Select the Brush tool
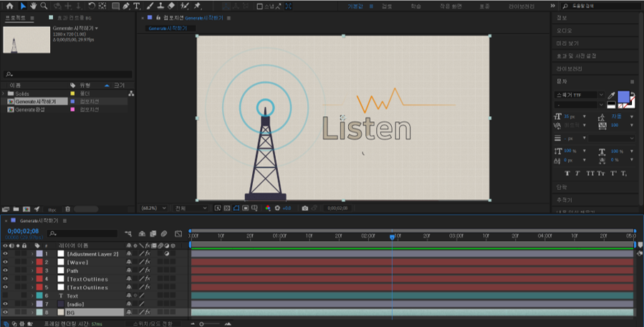644x327 pixels. point(150,6)
